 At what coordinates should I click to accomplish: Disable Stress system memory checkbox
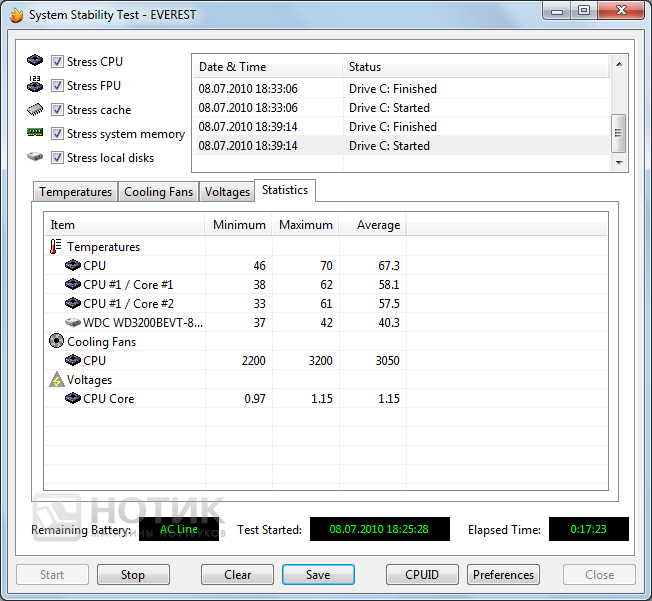(57, 134)
